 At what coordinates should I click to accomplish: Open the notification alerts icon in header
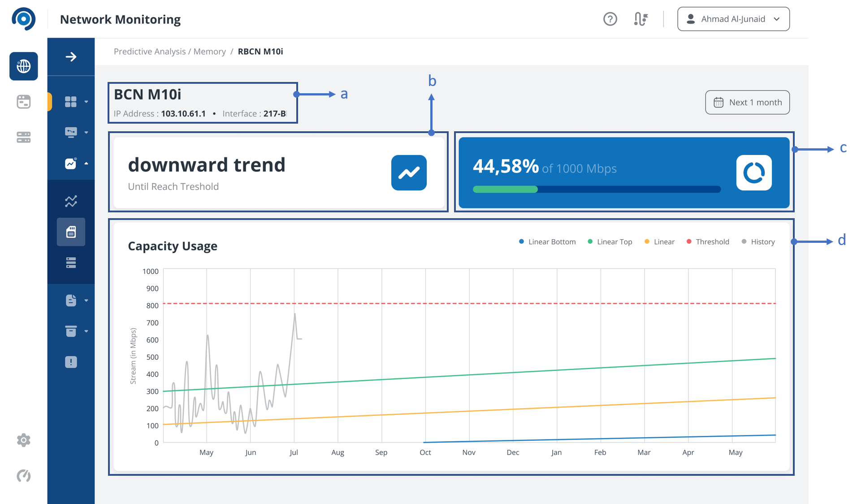(641, 19)
